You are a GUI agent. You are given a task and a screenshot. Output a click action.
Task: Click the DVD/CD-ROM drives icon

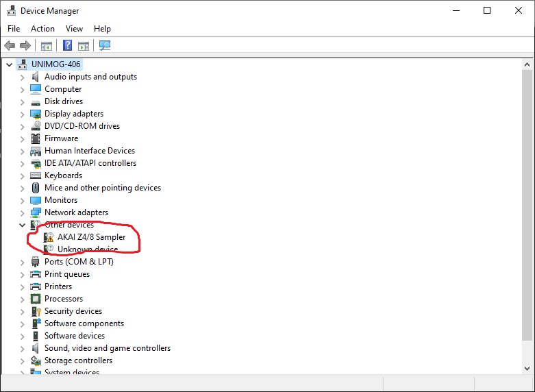pyautogui.click(x=36, y=126)
